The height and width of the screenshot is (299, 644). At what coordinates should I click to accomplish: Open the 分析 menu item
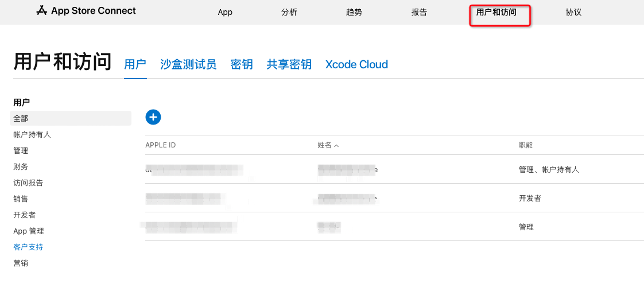point(289,12)
